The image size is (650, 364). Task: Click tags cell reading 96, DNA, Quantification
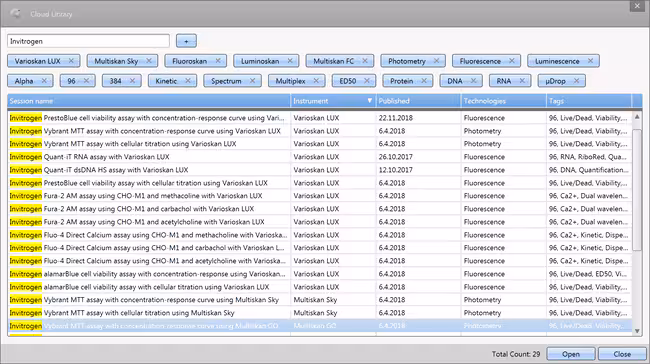pos(589,170)
